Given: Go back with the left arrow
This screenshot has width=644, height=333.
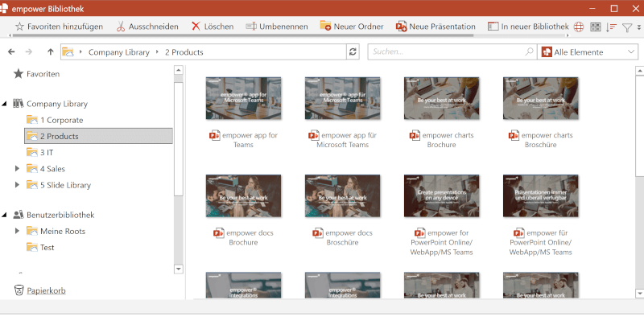Looking at the screenshot, I should [x=11, y=51].
